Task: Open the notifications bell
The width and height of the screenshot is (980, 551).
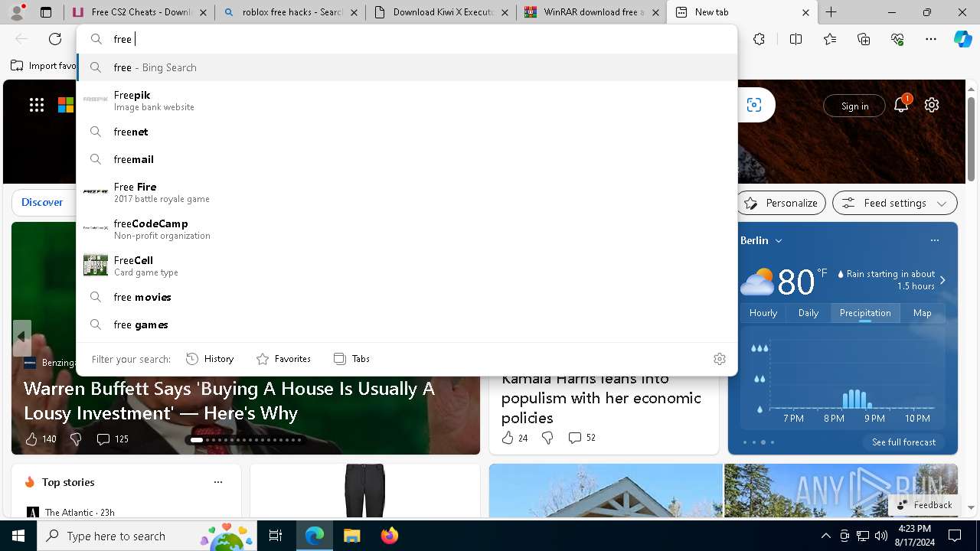Action: 901,105
